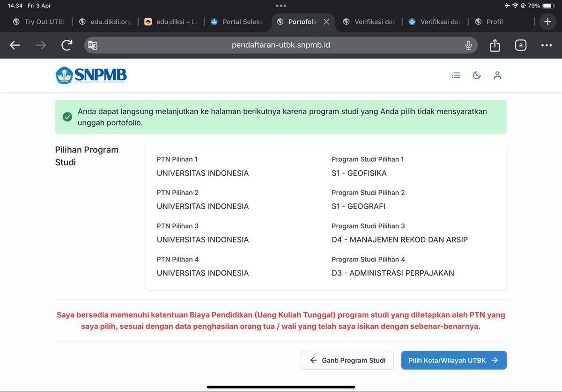The width and height of the screenshot is (562, 392).
Task: Switch to the second Verifikasi dan tab
Action: click(x=435, y=22)
